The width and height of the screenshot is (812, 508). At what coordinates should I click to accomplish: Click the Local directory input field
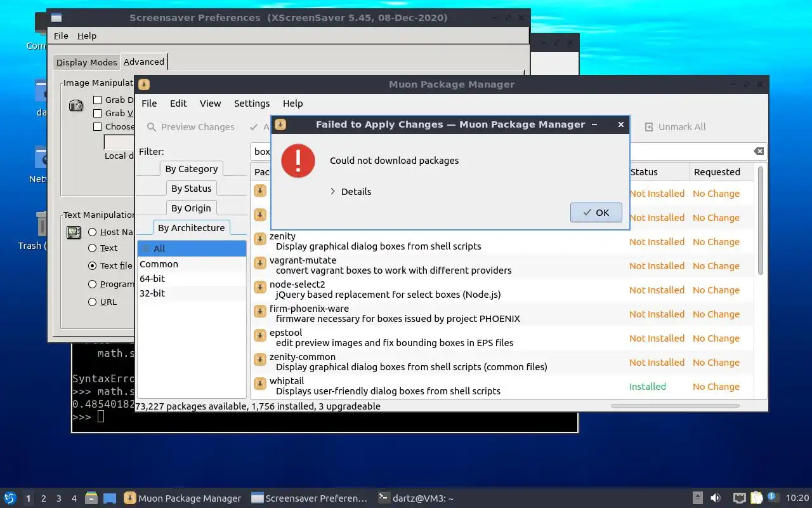(x=119, y=142)
